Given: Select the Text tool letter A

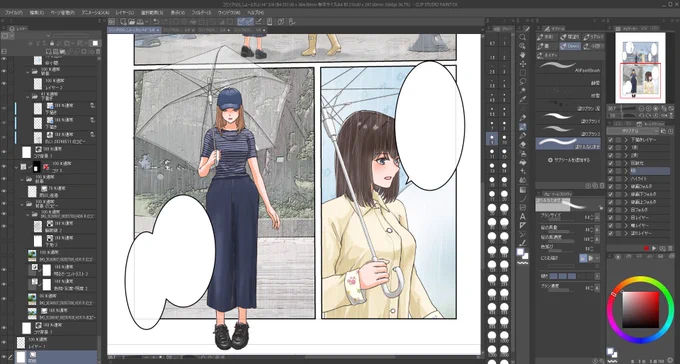Looking at the screenshot, I should coord(523,216).
